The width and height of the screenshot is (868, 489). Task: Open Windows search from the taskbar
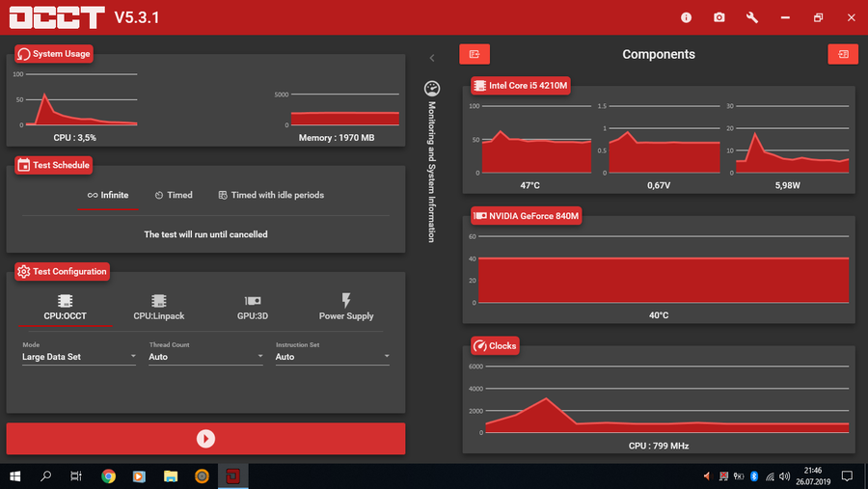pos(46,476)
